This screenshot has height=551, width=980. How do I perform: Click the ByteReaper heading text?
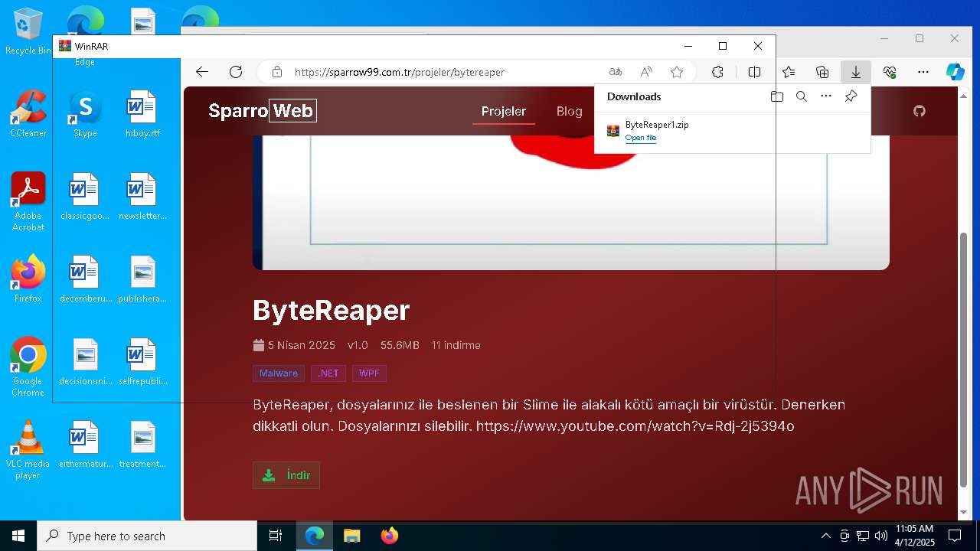pos(332,310)
